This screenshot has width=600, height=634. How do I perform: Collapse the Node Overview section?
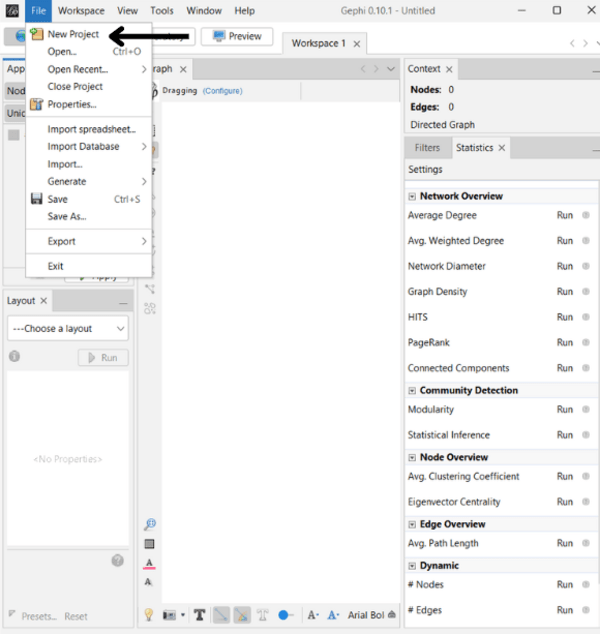pos(412,458)
